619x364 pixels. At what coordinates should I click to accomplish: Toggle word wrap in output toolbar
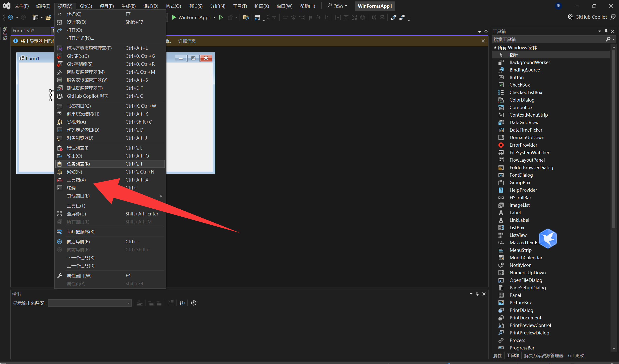pyautogui.click(x=182, y=303)
